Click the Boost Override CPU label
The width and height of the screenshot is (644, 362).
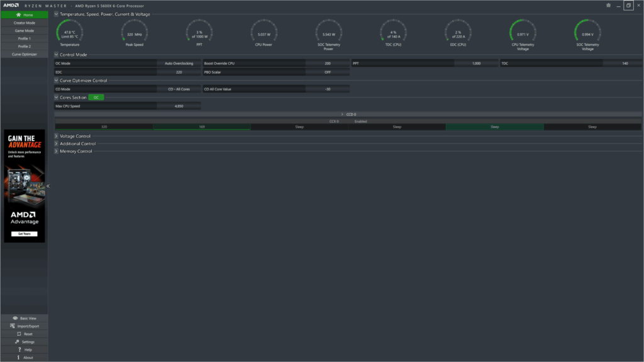point(219,63)
